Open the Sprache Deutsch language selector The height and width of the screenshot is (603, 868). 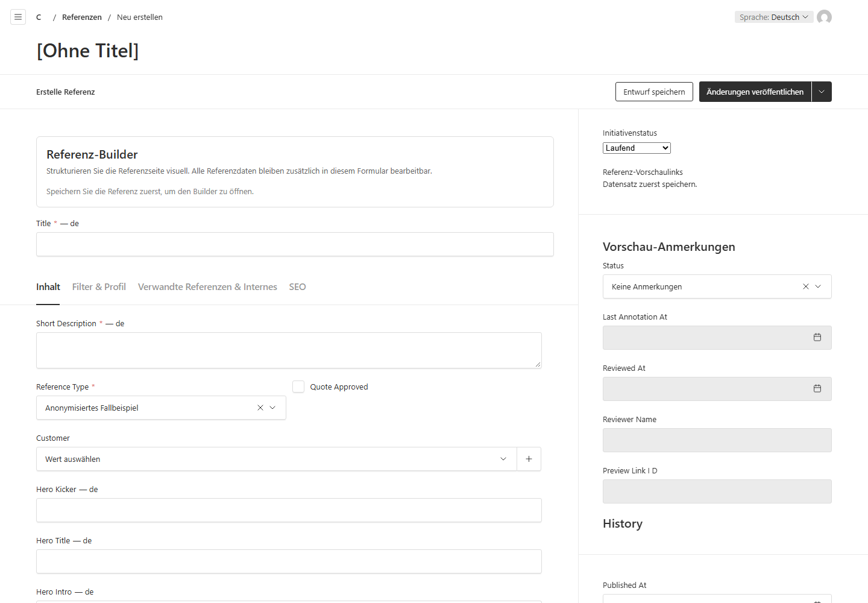click(x=773, y=17)
